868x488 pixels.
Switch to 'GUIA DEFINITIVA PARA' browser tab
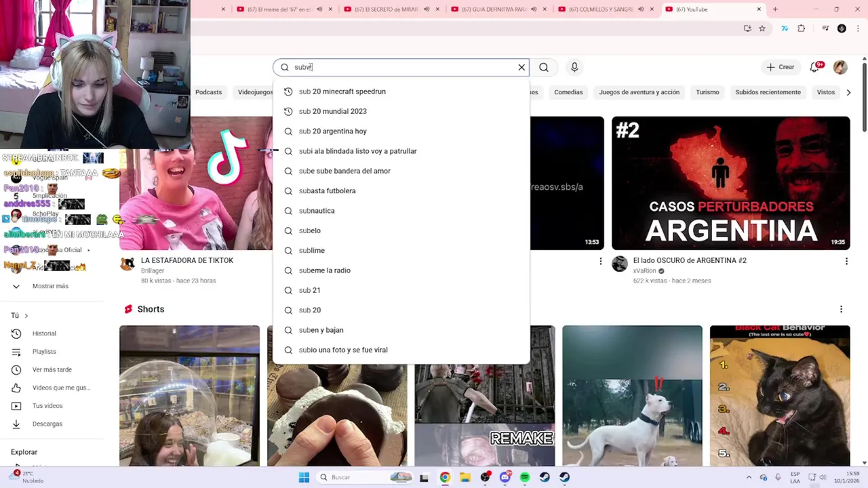[493, 9]
